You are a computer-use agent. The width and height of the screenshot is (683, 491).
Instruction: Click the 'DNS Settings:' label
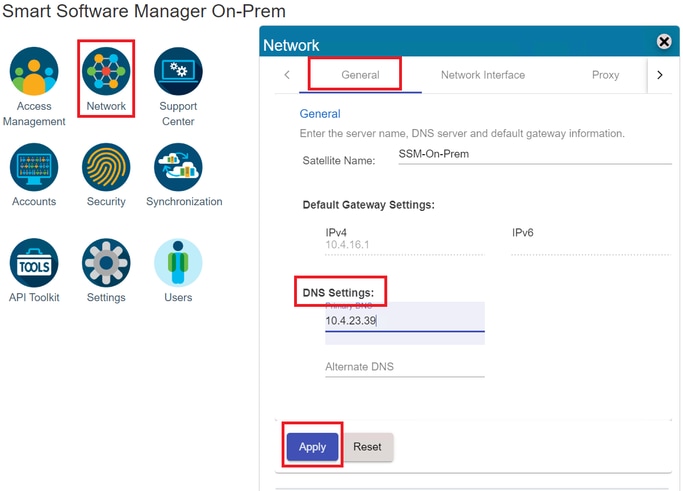338,293
